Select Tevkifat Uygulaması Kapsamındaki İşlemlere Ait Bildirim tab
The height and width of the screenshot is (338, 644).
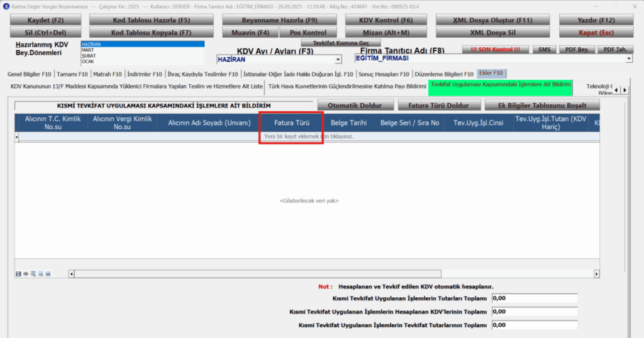coord(500,87)
